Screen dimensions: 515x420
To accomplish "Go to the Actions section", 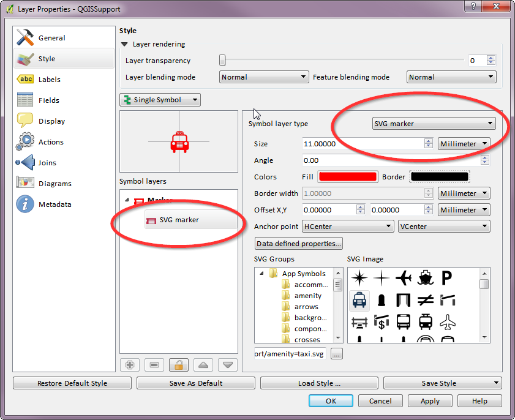I will [x=64, y=142].
